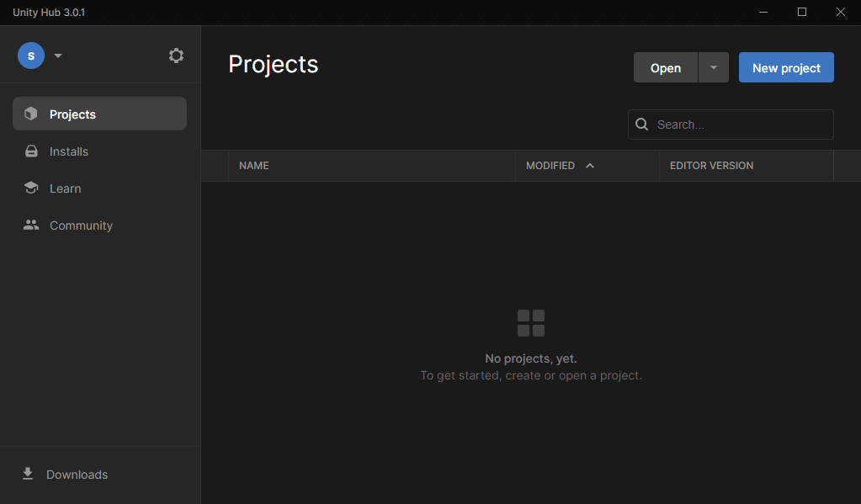Click the Learn graduation cap icon
The height and width of the screenshot is (504, 861).
coord(31,188)
